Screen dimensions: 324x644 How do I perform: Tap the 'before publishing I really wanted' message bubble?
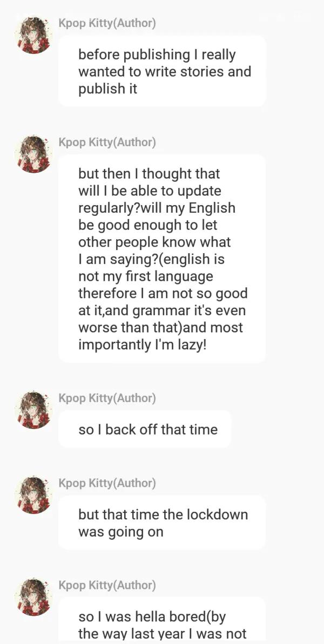(162, 71)
